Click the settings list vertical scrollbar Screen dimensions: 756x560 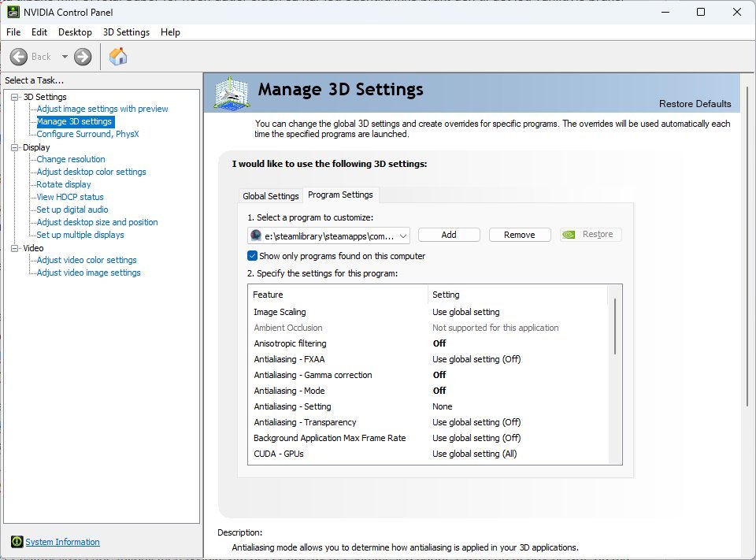click(x=615, y=327)
